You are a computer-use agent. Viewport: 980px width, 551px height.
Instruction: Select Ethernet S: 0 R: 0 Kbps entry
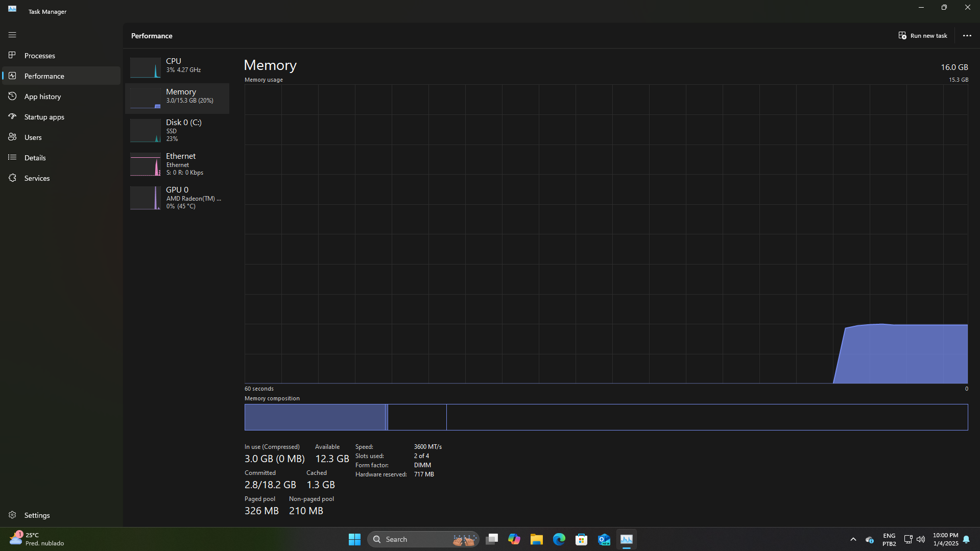[177, 164]
